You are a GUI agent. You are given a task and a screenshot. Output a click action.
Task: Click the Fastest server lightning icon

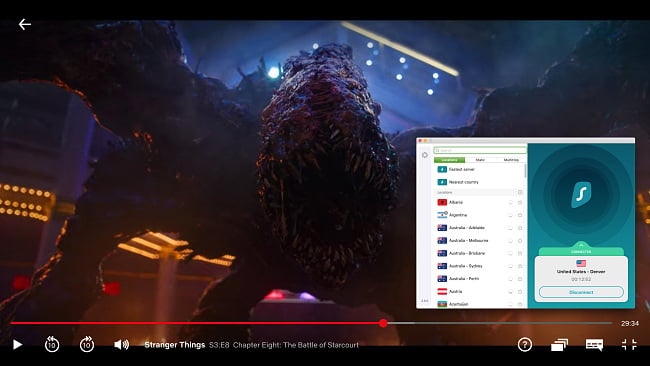[442, 170]
